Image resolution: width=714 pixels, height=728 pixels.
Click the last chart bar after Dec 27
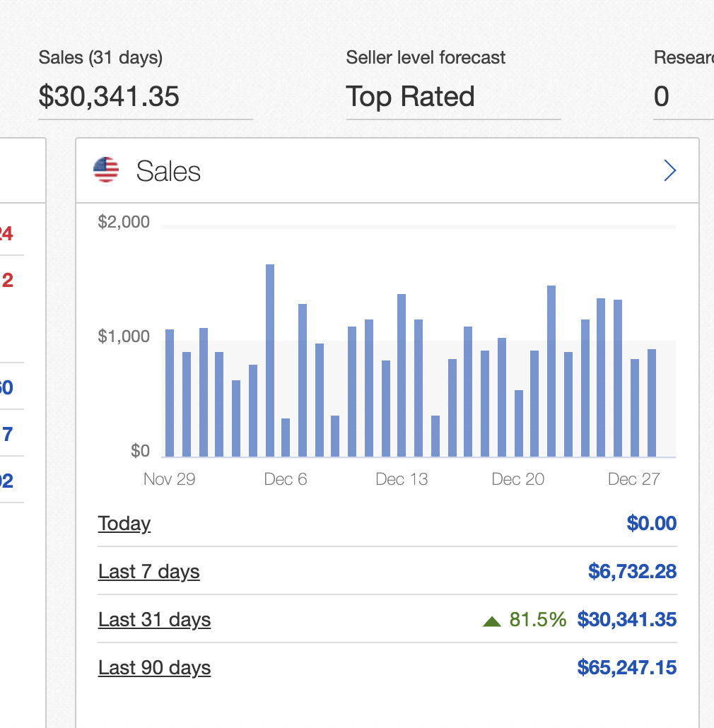point(652,403)
